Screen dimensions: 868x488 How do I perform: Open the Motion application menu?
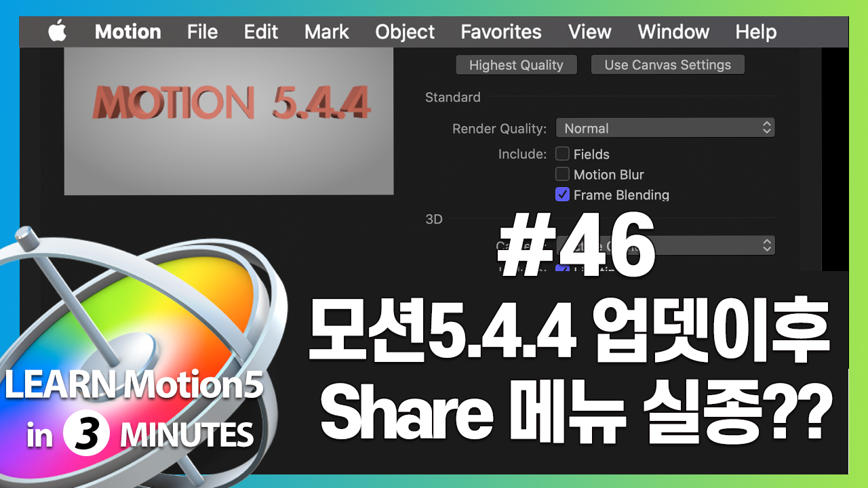[x=127, y=32]
